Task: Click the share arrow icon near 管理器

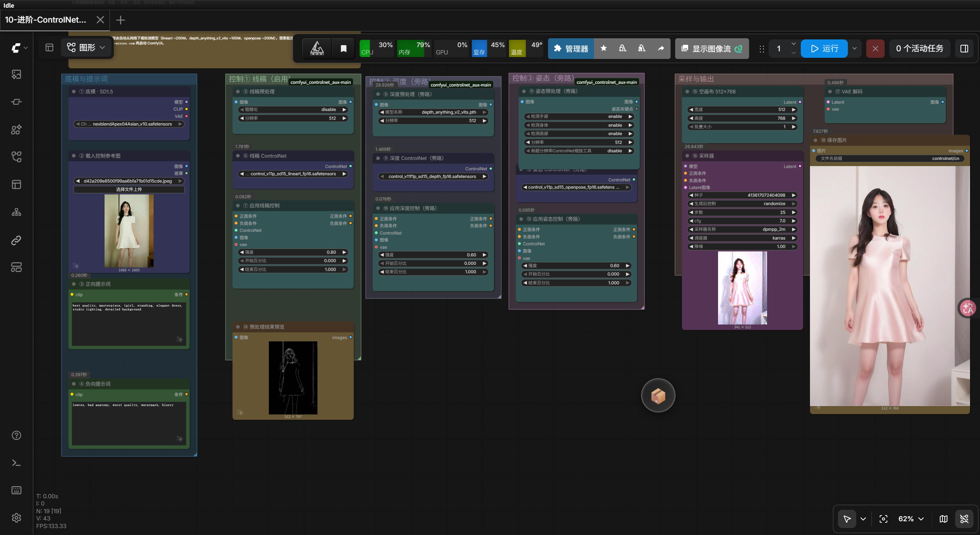Action: [661, 48]
